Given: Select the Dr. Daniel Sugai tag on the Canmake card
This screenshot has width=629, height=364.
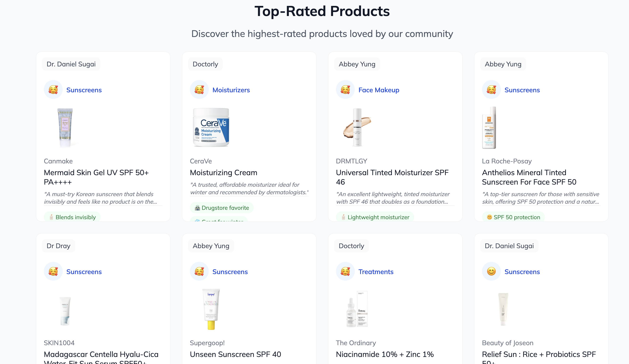Looking at the screenshot, I should pos(71,64).
